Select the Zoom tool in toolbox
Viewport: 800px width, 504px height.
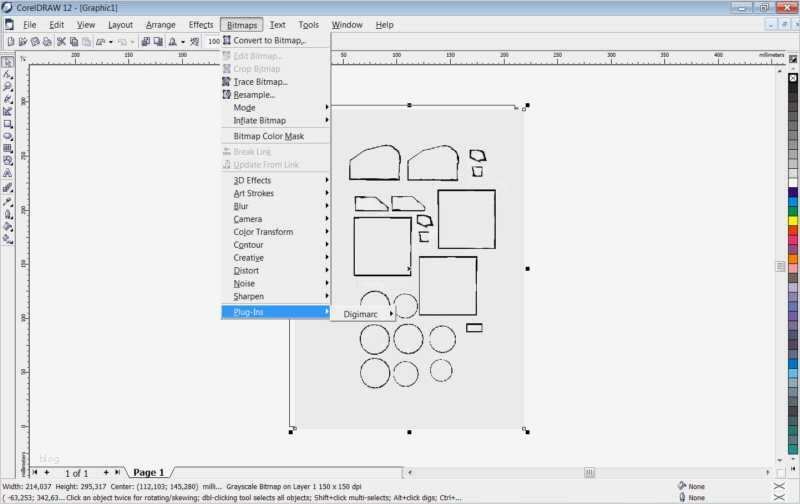tap(8, 87)
